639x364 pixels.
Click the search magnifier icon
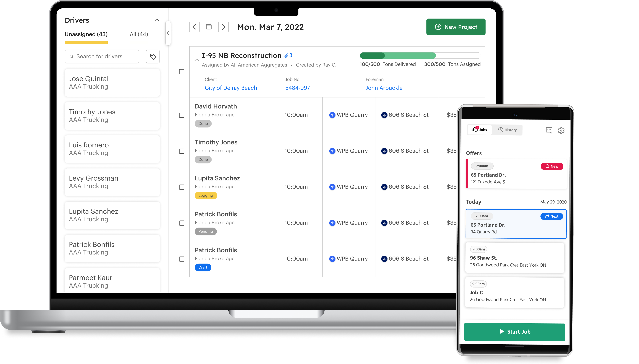(x=72, y=57)
